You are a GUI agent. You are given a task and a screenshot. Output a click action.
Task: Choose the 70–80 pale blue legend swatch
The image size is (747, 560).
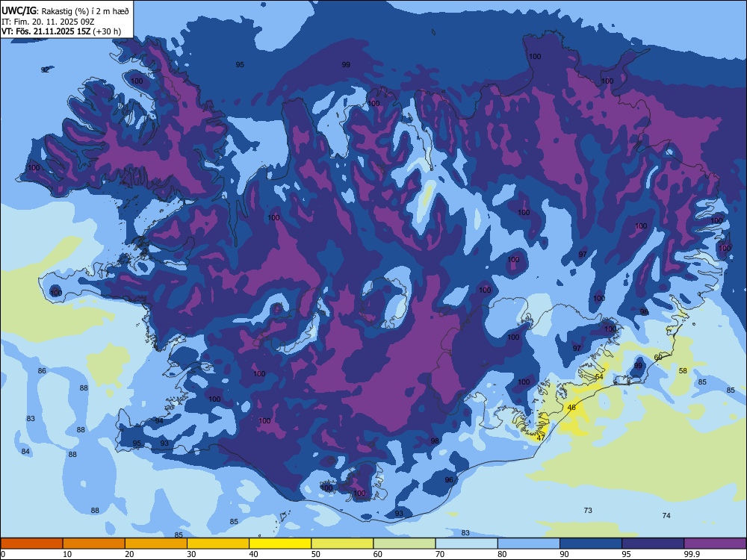tap(466, 544)
